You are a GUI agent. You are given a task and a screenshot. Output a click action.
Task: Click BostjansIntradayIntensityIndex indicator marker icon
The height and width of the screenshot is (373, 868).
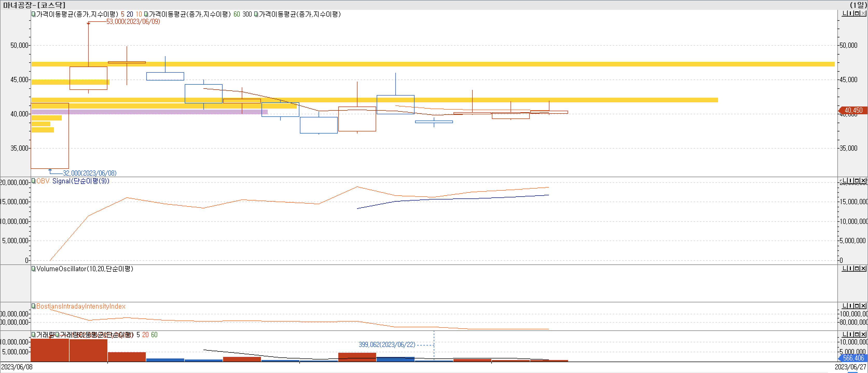33,306
